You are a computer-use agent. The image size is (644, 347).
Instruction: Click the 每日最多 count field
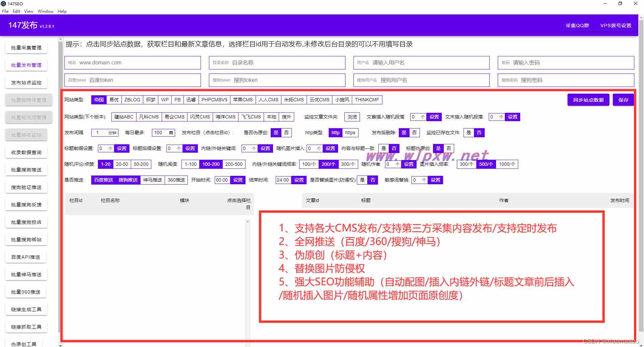coord(163,133)
